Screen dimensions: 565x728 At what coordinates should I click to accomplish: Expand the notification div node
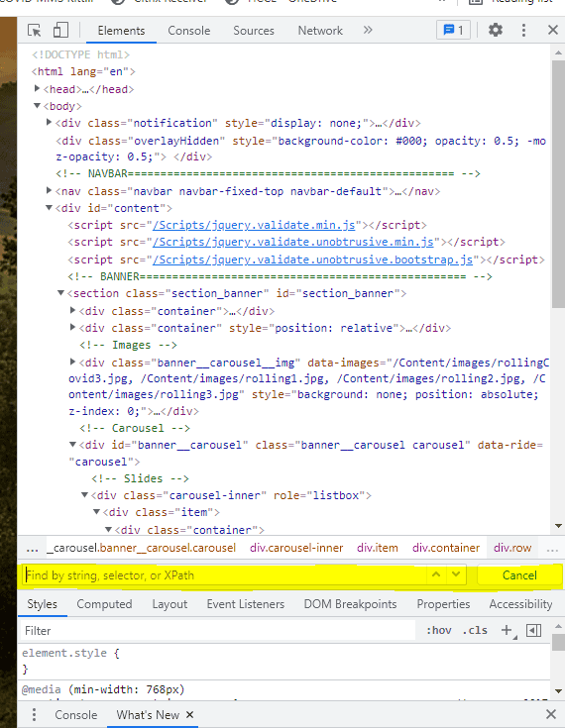pos(49,122)
